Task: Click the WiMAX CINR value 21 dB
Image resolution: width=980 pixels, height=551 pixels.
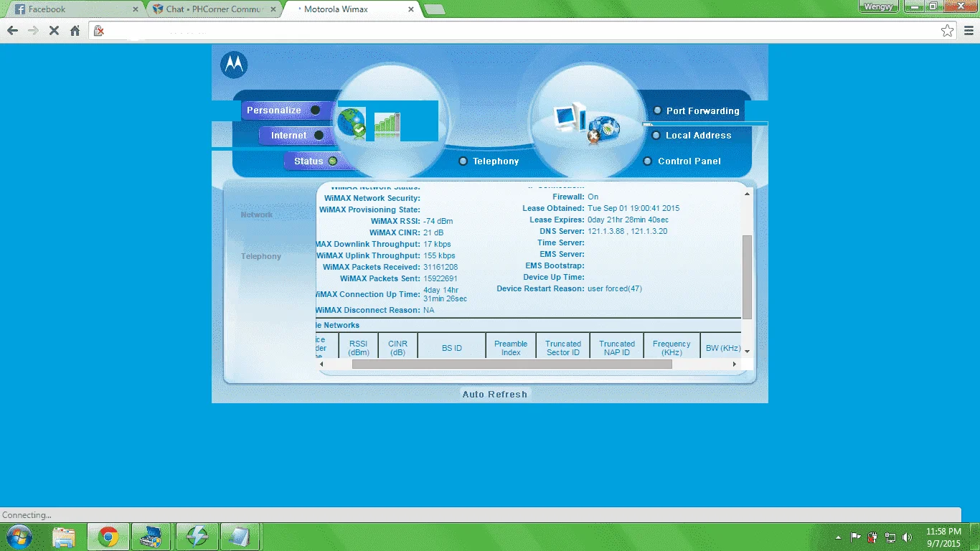Action: coord(433,232)
